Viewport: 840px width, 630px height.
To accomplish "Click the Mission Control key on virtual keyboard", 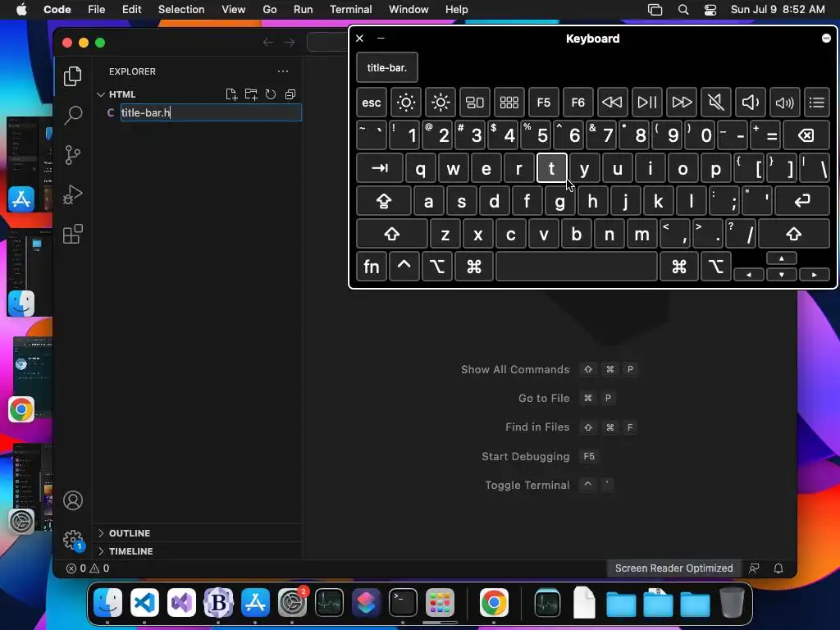I will (x=475, y=103).
